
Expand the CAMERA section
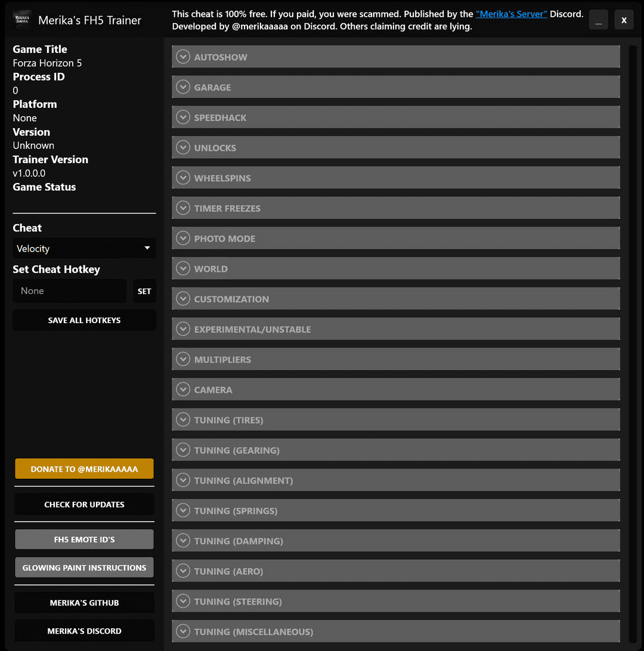pyautogui.click(x=396, y=390)
